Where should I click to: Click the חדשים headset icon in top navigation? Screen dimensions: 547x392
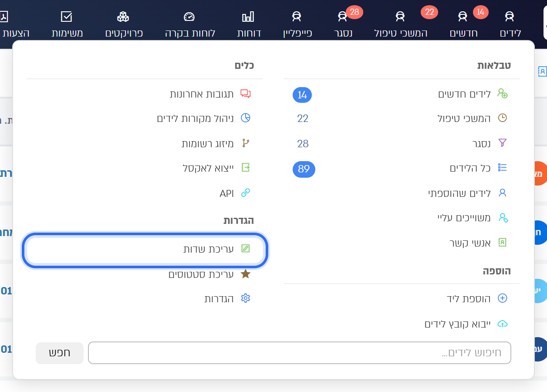463,17
